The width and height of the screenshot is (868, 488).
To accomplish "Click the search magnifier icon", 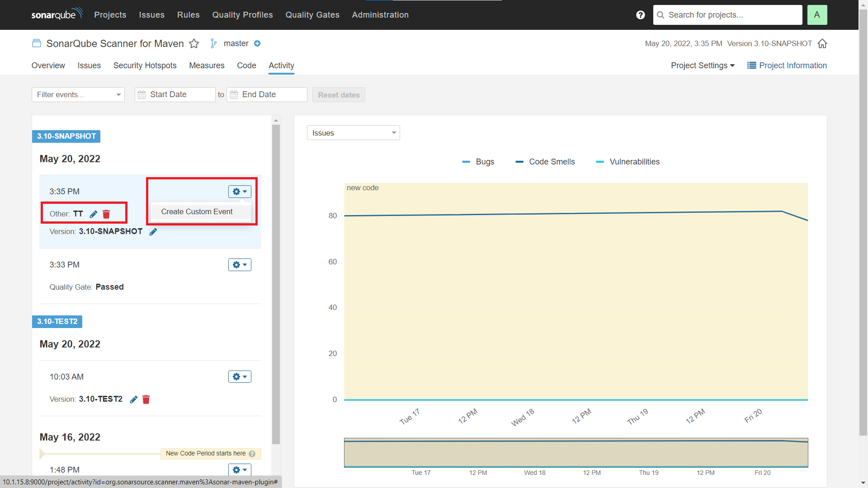I will 660,15.
